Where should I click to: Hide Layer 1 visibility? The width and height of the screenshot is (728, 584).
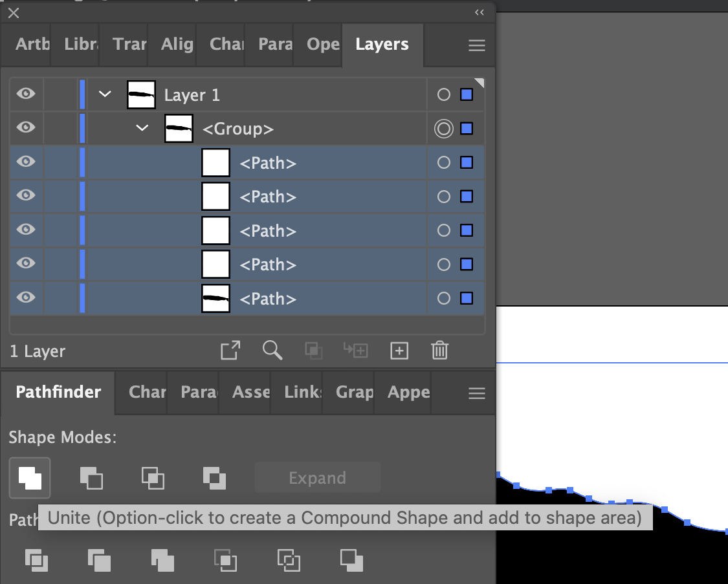pos(25,94)
